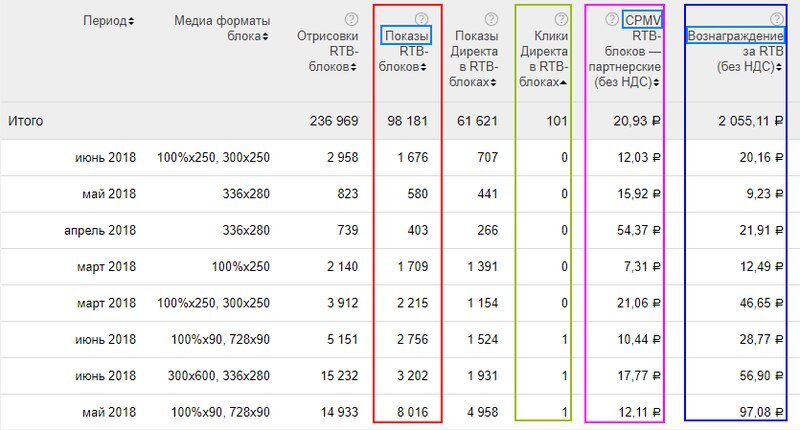Select total clicks value 101
The image size is (800, 430).
click(x=557, y=121)
